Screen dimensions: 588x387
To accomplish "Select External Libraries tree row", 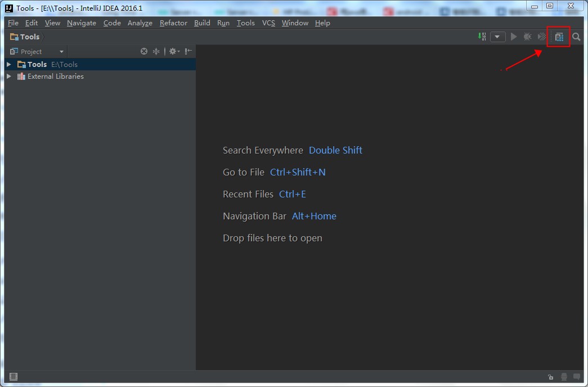I will coord(100,76).
